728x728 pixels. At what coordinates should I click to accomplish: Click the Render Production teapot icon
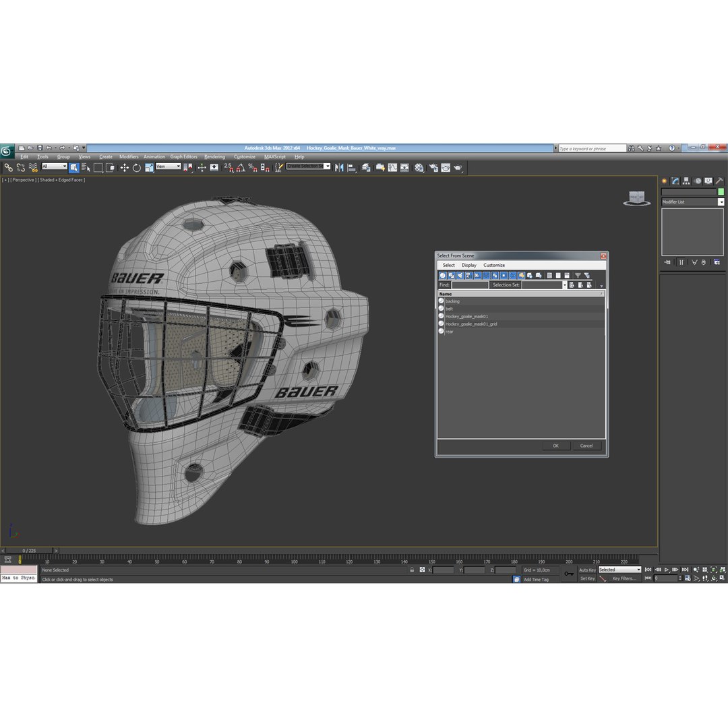coord(458,168)
